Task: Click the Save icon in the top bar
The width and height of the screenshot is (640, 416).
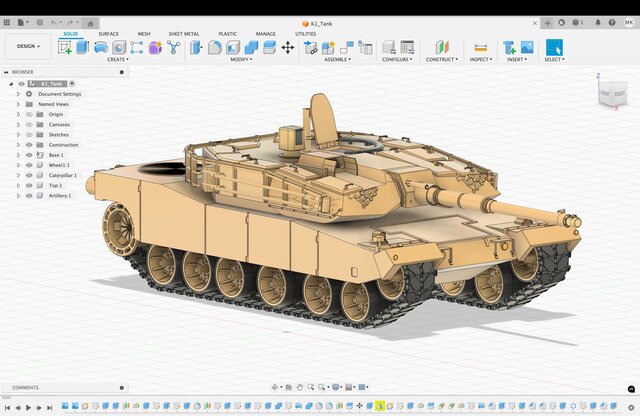Action: (40, 23)
